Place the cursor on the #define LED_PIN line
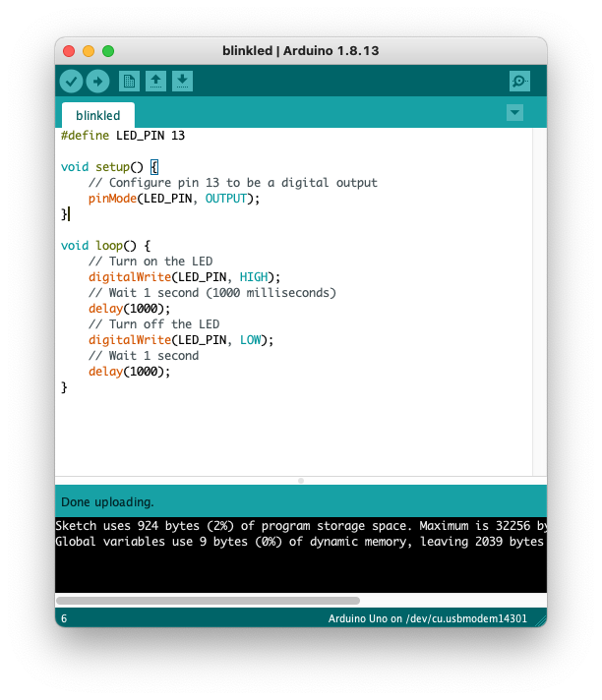The image size is (602, 700). point(123,136)
